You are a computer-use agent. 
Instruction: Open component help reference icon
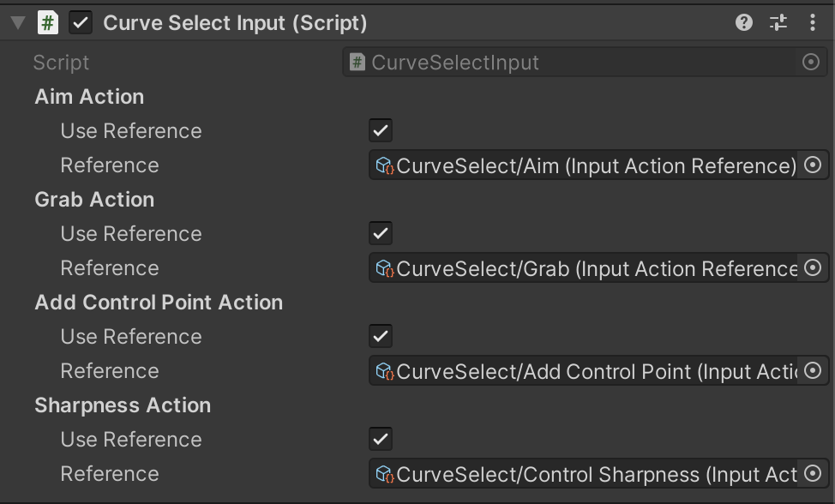coord(744,23)
